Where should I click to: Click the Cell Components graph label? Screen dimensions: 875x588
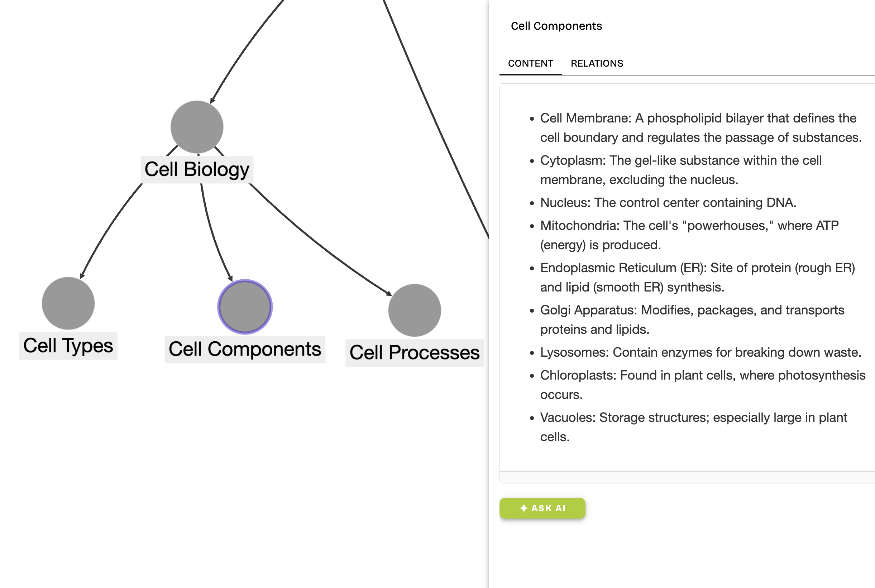245,349
